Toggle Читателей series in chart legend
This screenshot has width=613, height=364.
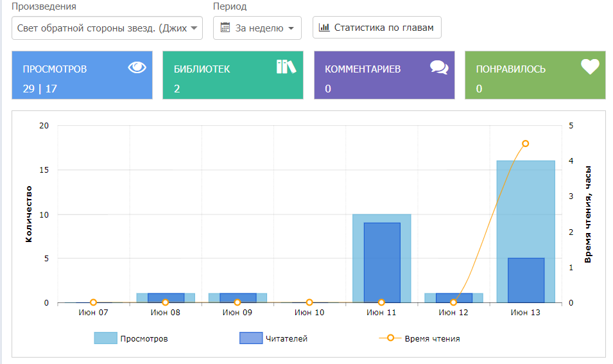pyautogui.click(x=286, y=338)
